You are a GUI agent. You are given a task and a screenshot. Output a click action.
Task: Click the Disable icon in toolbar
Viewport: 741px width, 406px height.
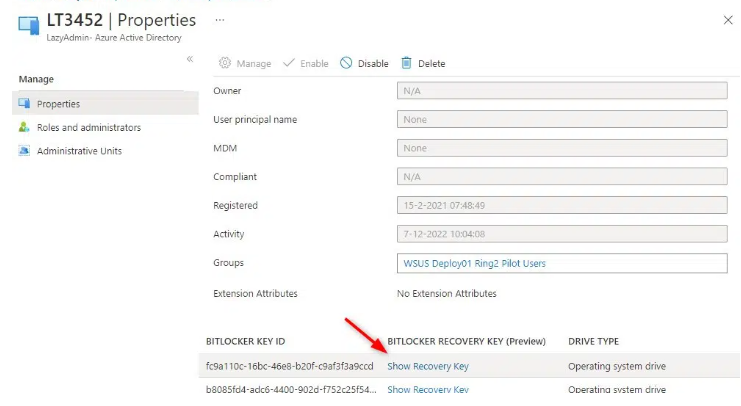346,63
